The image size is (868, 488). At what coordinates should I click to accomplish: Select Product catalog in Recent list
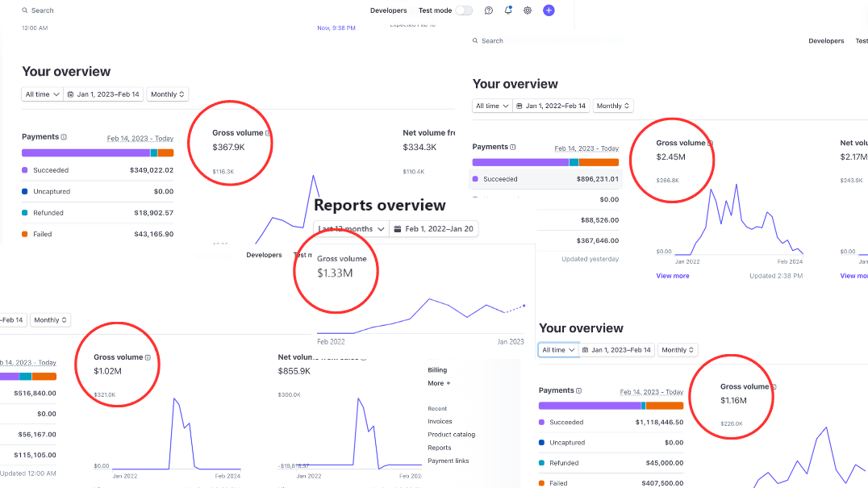[451, 435]
